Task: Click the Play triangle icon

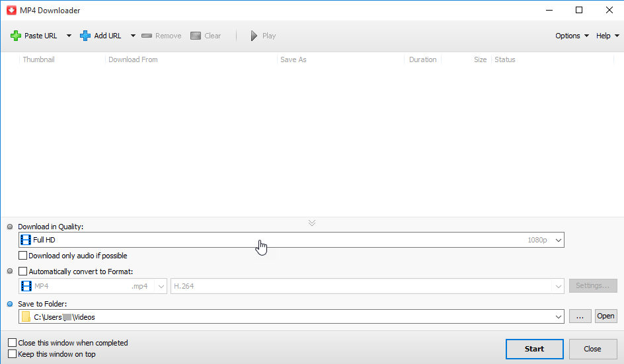Action: coord(254,36)
